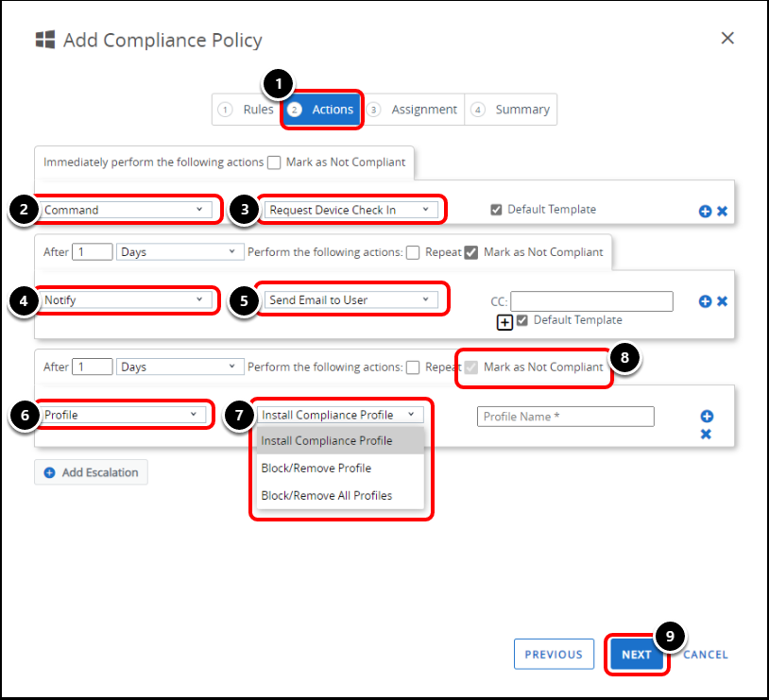Expand the boxed plus under CC field
The image size is (769, 700).
[505, 322]
